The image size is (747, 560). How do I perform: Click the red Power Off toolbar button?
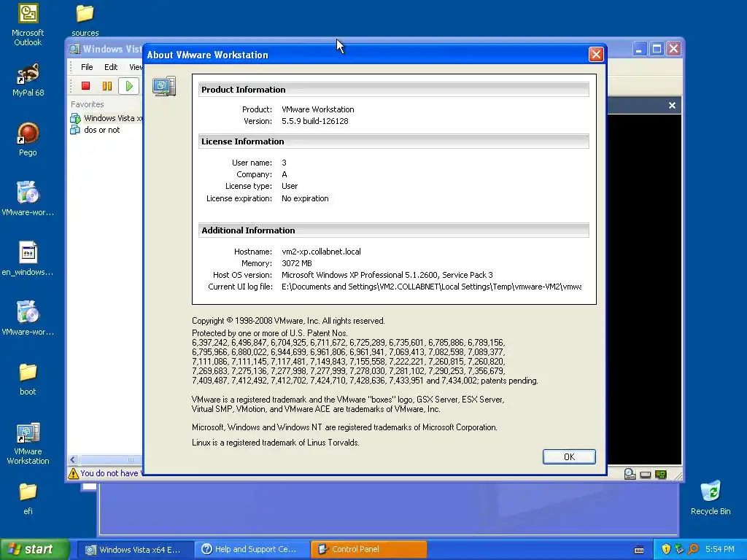86,86
